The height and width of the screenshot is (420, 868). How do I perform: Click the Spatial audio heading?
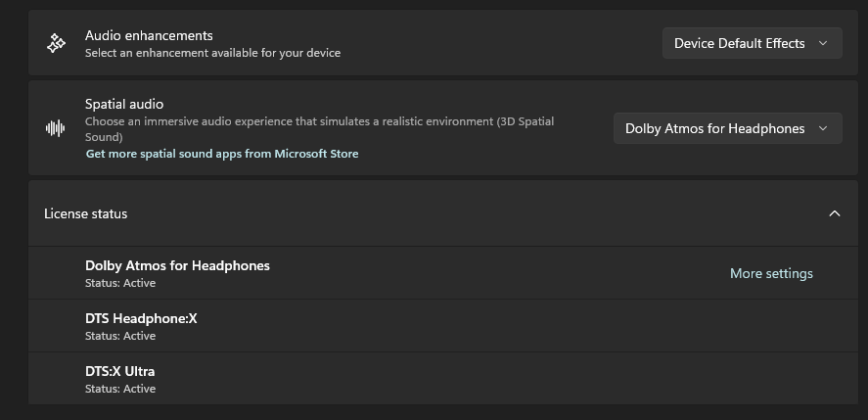(x=124, y=104)
